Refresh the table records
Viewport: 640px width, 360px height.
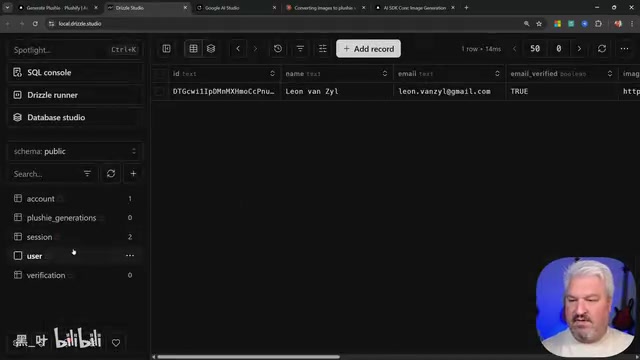click(602, 49)
